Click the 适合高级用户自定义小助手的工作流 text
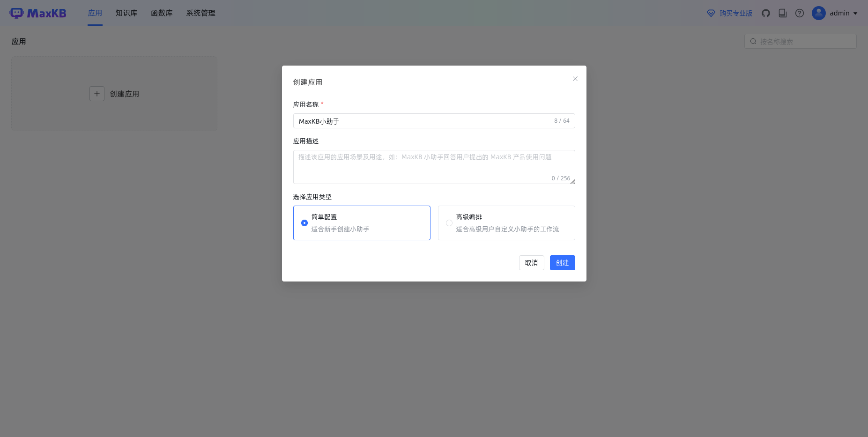The height and width of the screenshot is (437, 868). [x=507, y=229]
